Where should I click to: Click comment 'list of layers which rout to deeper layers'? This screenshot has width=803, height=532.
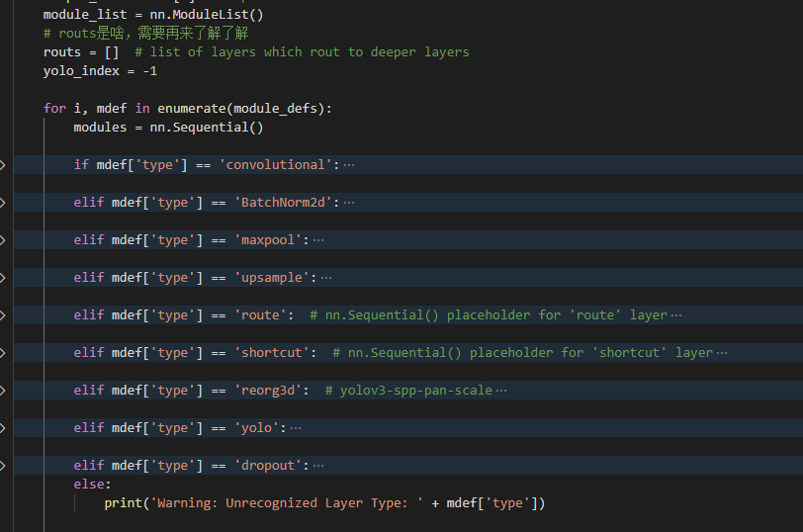coord(303,52)
